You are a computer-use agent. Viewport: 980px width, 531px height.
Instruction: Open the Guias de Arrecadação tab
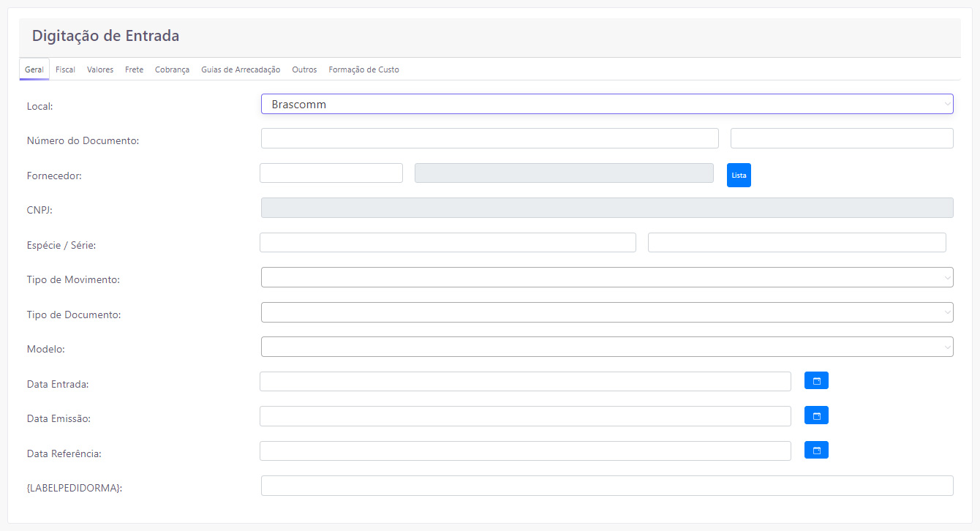tap(241, 69)
